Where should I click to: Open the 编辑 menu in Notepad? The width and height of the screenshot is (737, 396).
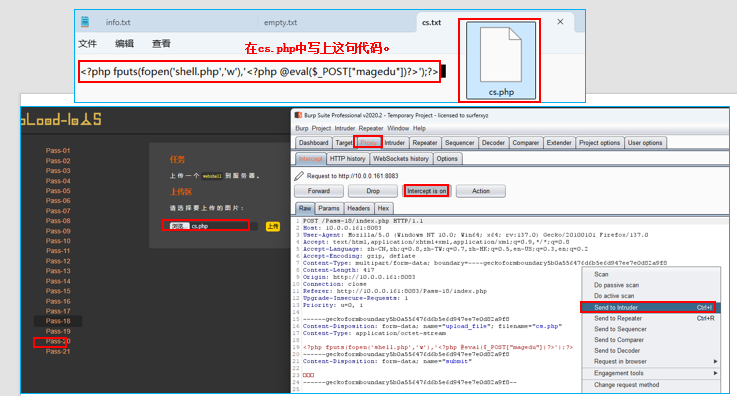(x=125, y=44)
